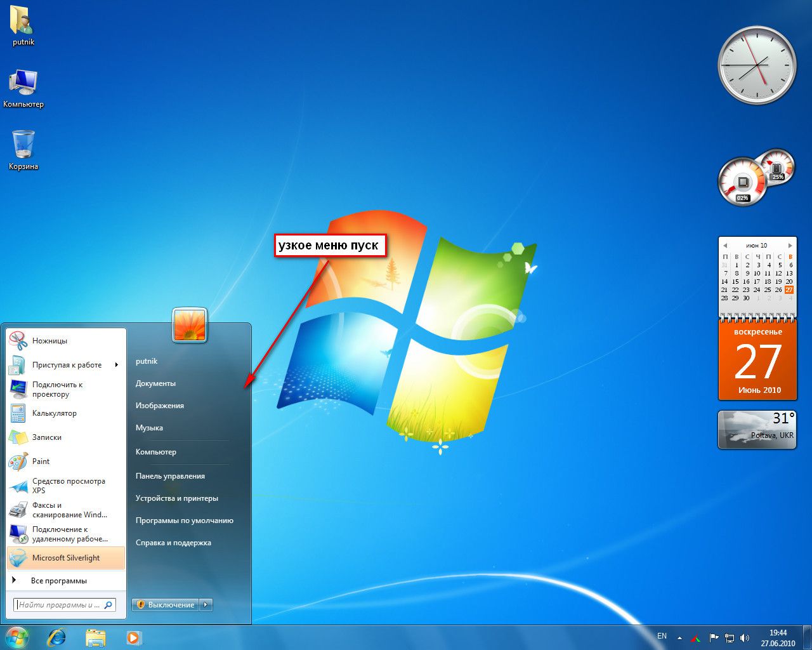Open Музыка from the Start menu
The width and height of the screenshot is (812, 650).
(149, 428)
